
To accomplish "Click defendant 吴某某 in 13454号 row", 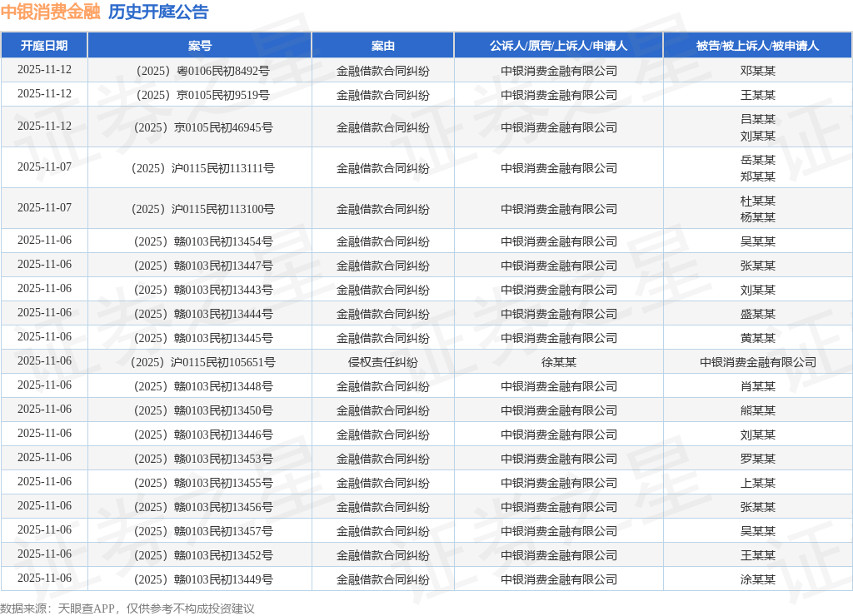I will point(758,241).
